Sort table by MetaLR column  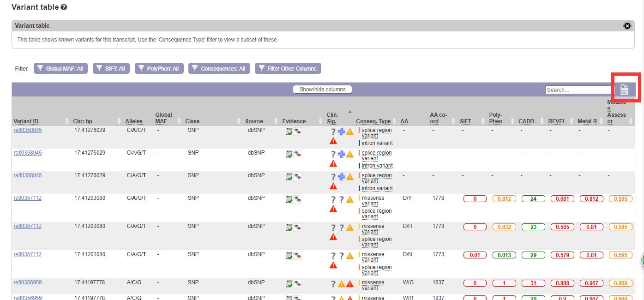pyautogui.click(x=587, y=121)
